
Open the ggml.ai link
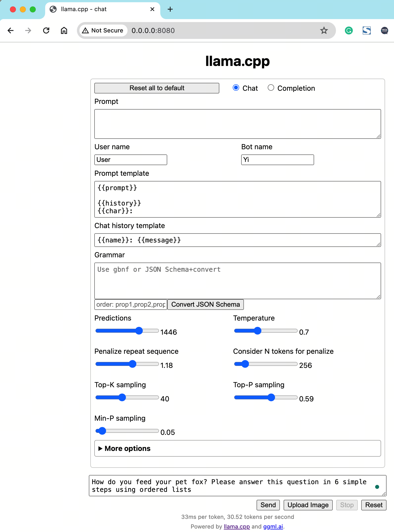273,527
